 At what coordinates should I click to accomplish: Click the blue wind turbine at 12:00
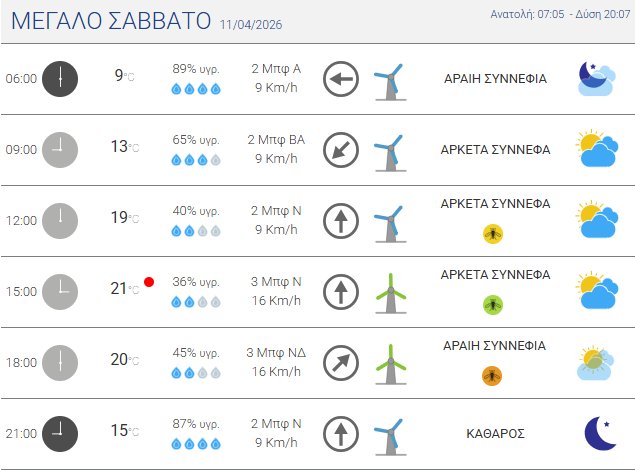(388, 221)
